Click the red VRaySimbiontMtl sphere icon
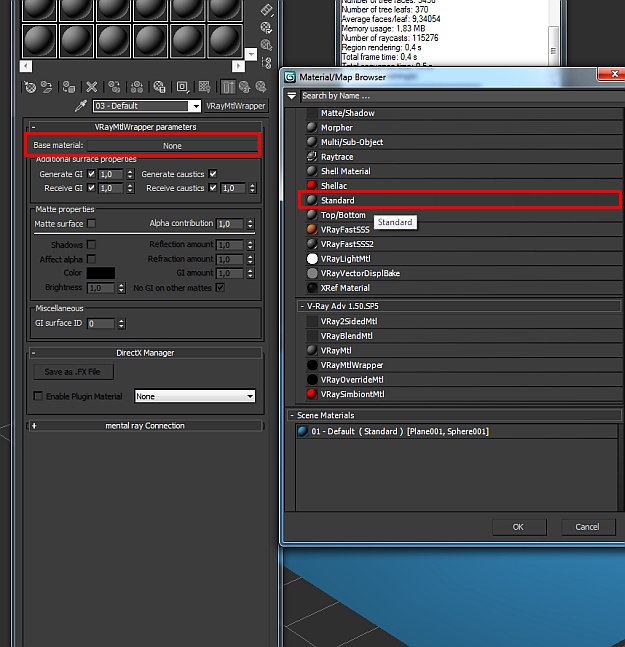625x647 pixels. click(x=312, y=394)
